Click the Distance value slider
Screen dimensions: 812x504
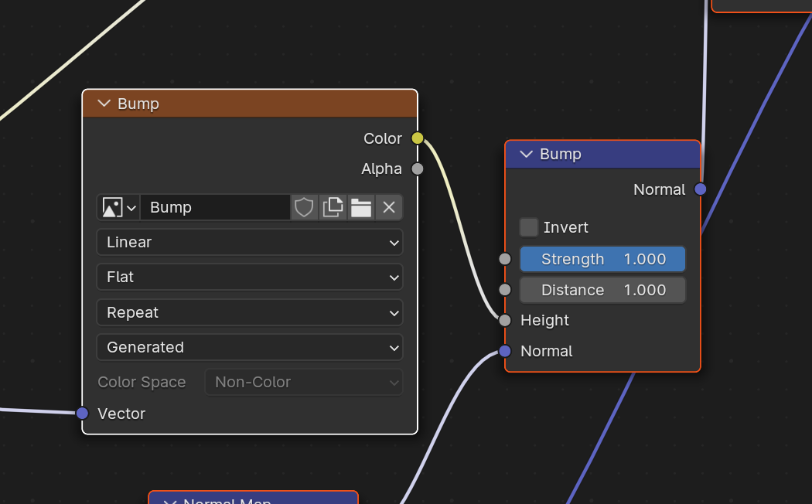[x=602, y=290]
